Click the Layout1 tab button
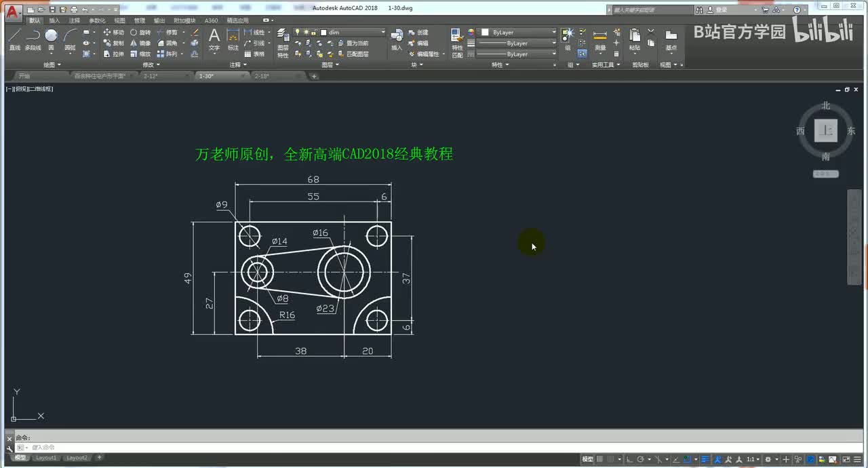This screenshot has width=868, height=468. [46, 458]
